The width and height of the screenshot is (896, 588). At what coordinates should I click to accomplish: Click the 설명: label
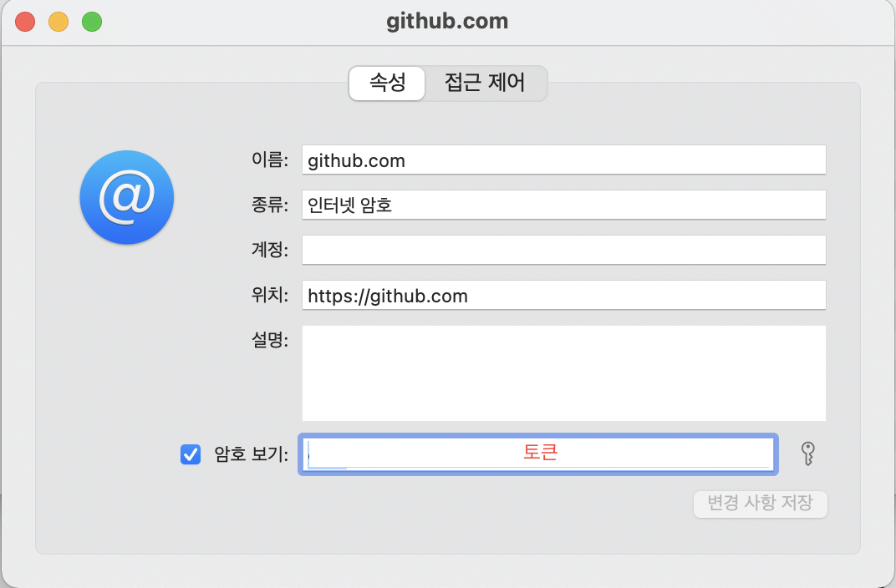270,340
